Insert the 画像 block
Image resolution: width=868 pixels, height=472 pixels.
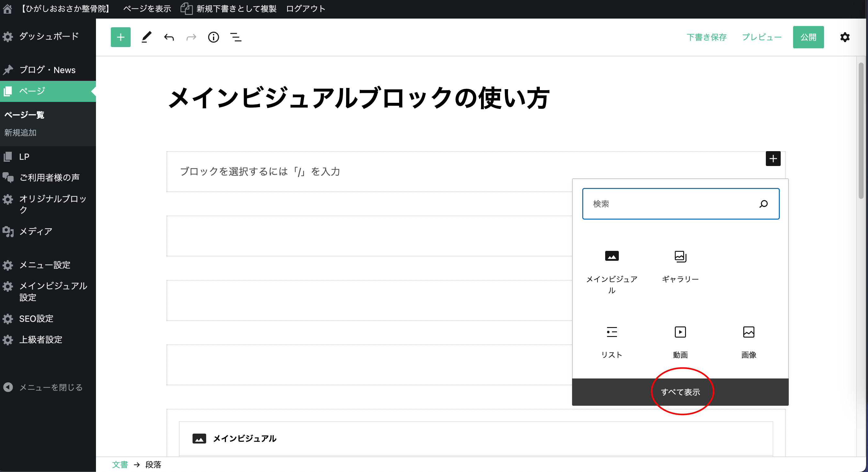pos(749,342)
